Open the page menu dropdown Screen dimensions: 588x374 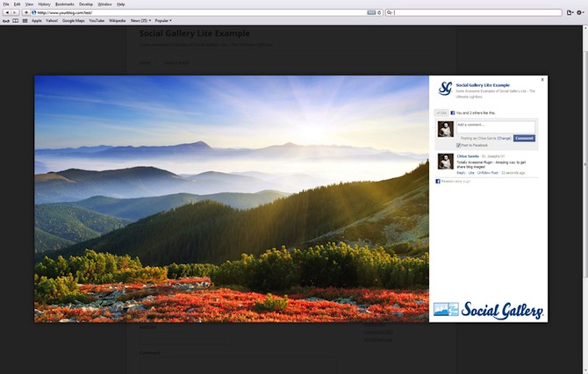point(570,12)
